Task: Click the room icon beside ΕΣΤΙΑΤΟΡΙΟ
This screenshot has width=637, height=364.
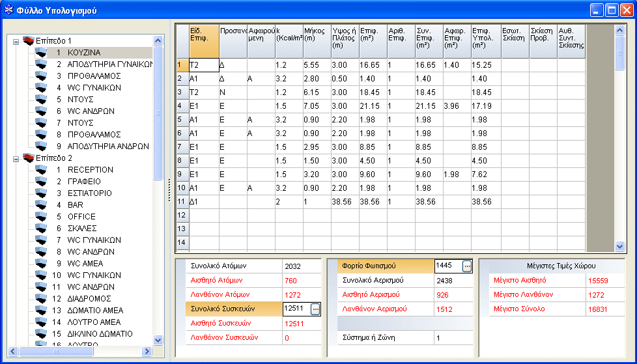Action: [40, 193]
